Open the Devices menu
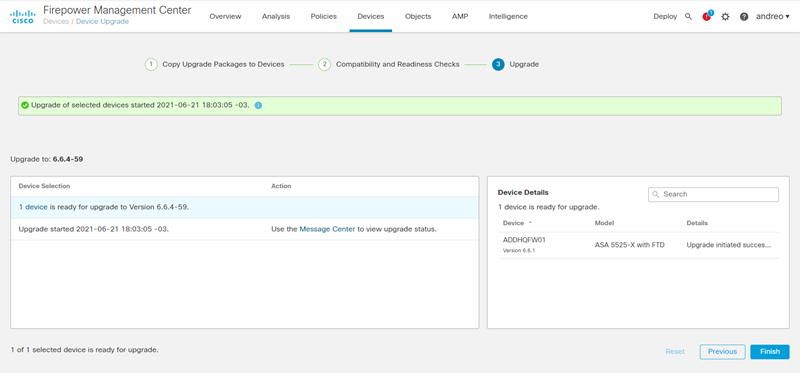Image resolution: width=800 pixels, height=373 pixels. point(371,16)
